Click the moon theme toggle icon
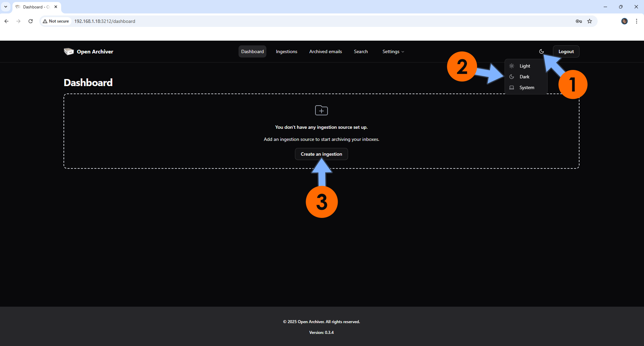Viewport: 644px width, 346px height. coord(541,51)
